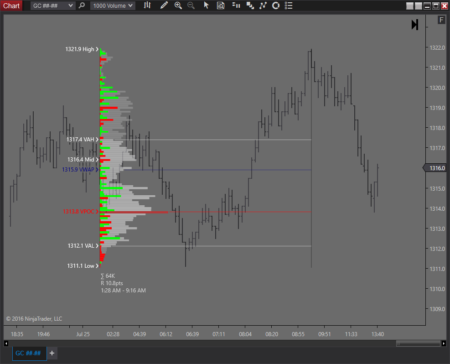Click the zoom out magnifier icon
The width and height of the screenshot is (450, 364).
(x=191, y=5)
